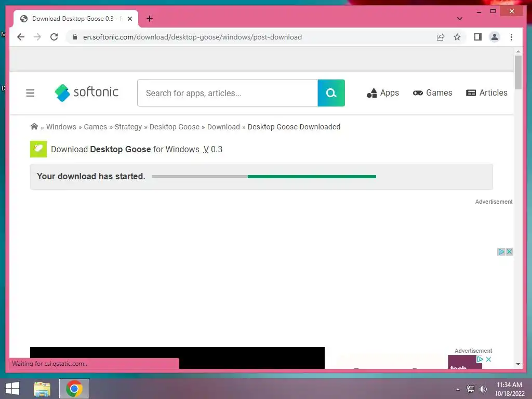Open the Articles section
Image resolution: width=532 pixels, height=399 pixels.
[x=486, y=92]
